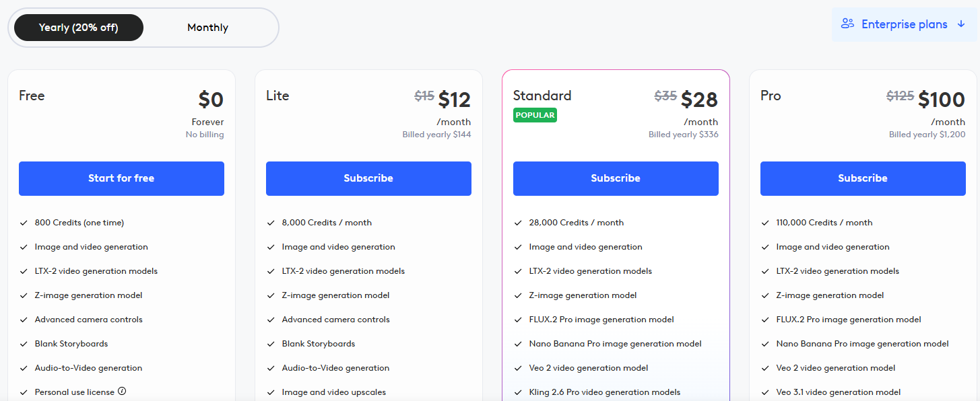This screenshot has width=980, height=401.
Task: Click the checkmark beside Blank Storyboards in Lite
Action: (x=271, y=343)
